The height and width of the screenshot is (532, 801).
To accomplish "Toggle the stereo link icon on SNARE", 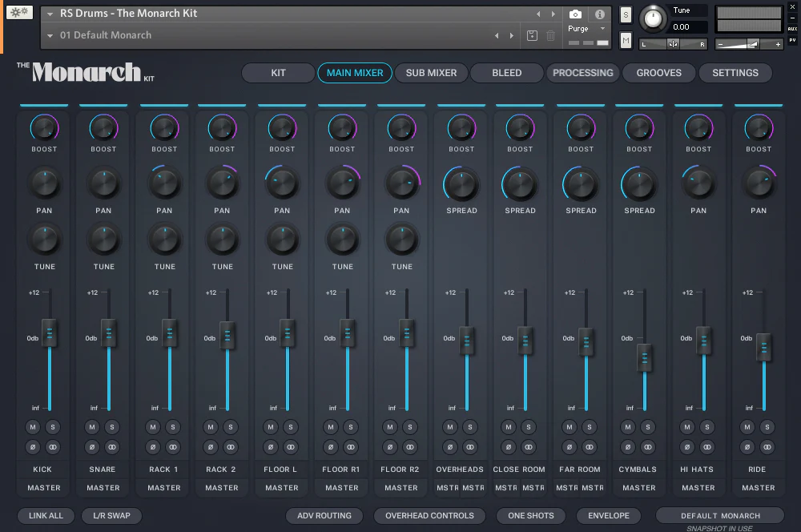I will coord(112,447).
